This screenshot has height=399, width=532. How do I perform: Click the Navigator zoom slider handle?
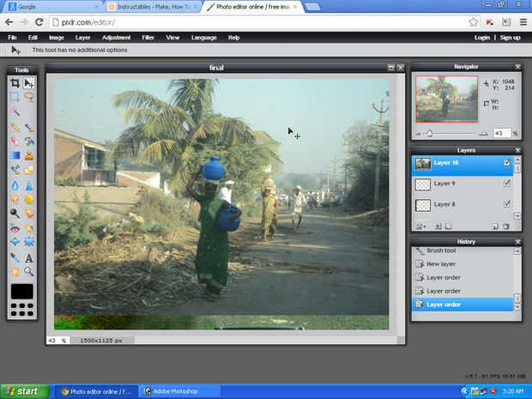429,134
